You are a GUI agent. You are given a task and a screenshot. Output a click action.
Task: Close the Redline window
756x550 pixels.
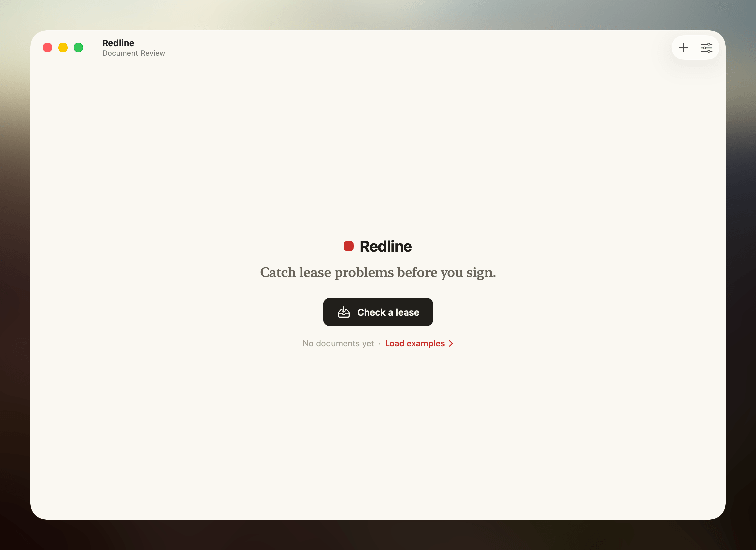point(48,48)
